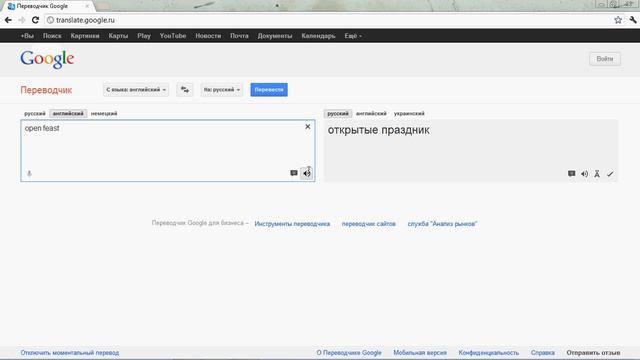The height and width of the screenshot is (360, 640).
Task: Open Картинки in the Google bar
Action: tap(85, 36)
